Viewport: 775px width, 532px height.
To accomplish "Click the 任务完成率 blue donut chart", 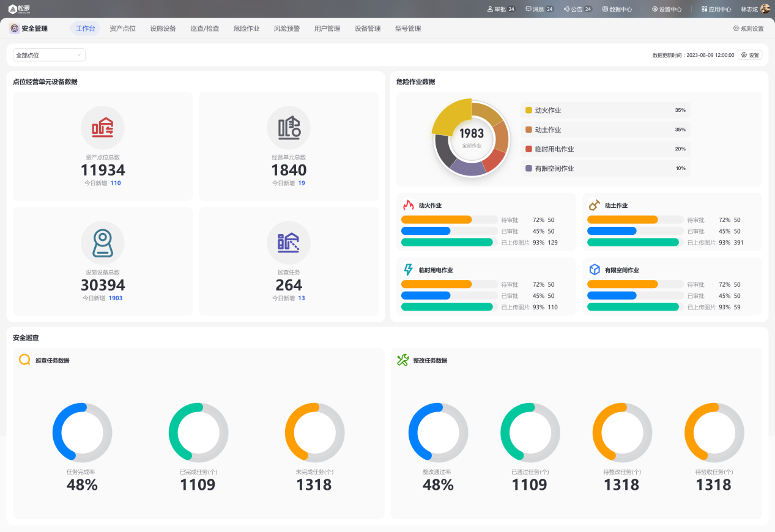I will click(x=82, y=432).
